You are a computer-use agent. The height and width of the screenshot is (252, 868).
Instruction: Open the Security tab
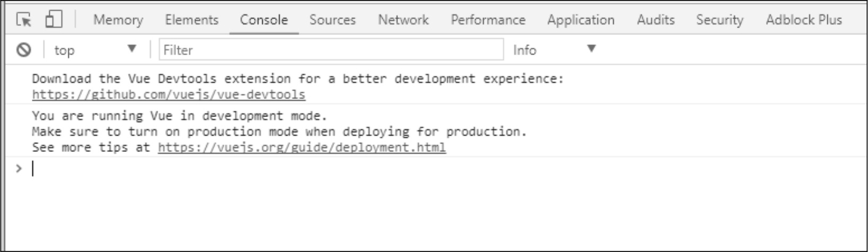pyautogui.click(x=720, y=20)
